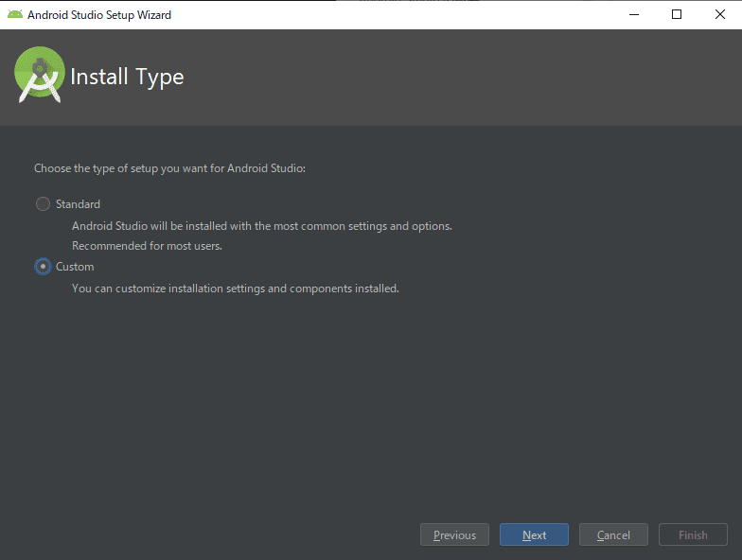The height and width of the screenshot is (560, 742).
Task: Click 'Recommended for most users' text
Action: 147,246
